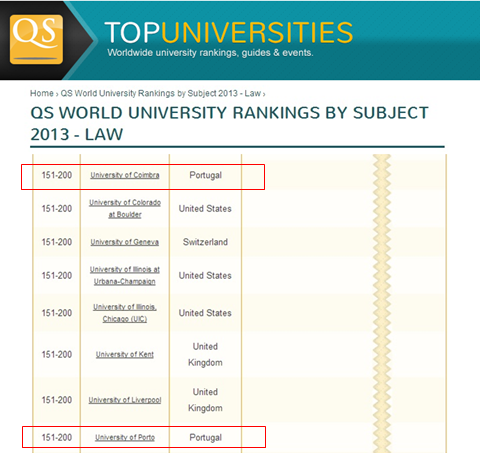Screen dimensions: 480x453
Task: Open University of Liverpool link
Action: (x=125, y=400)
